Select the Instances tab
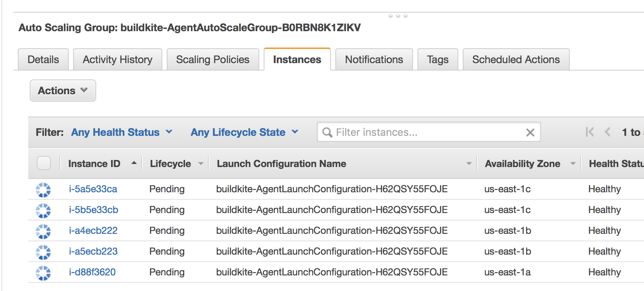 click(x=297, y=59)
